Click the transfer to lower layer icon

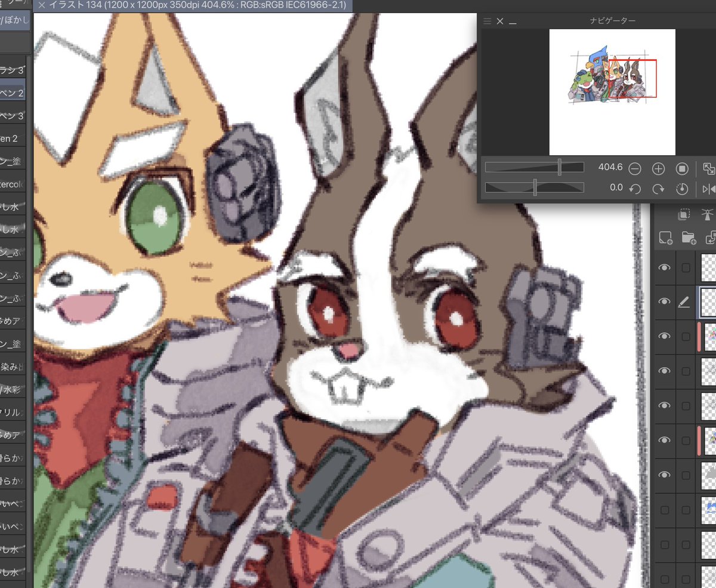point(710,238)
